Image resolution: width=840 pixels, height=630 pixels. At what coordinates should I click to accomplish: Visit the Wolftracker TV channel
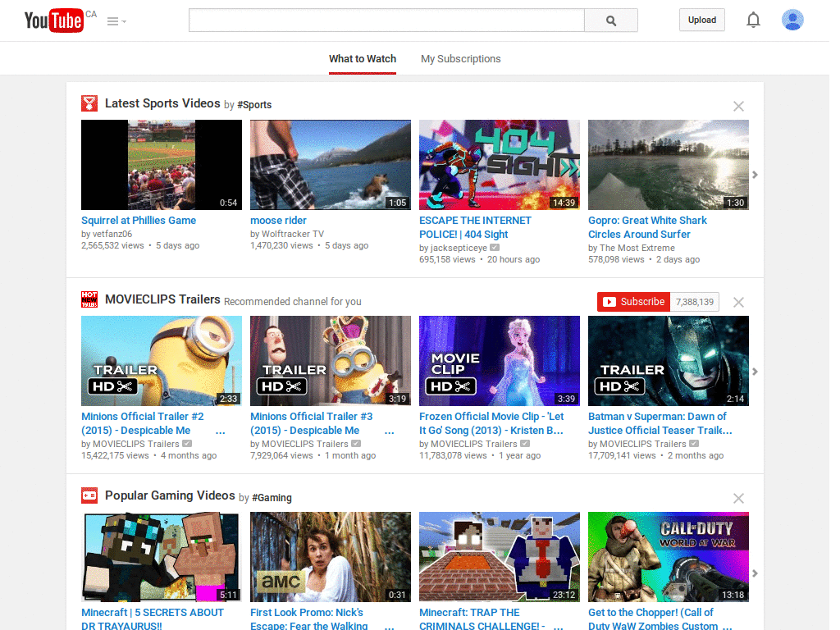point(293,234)
